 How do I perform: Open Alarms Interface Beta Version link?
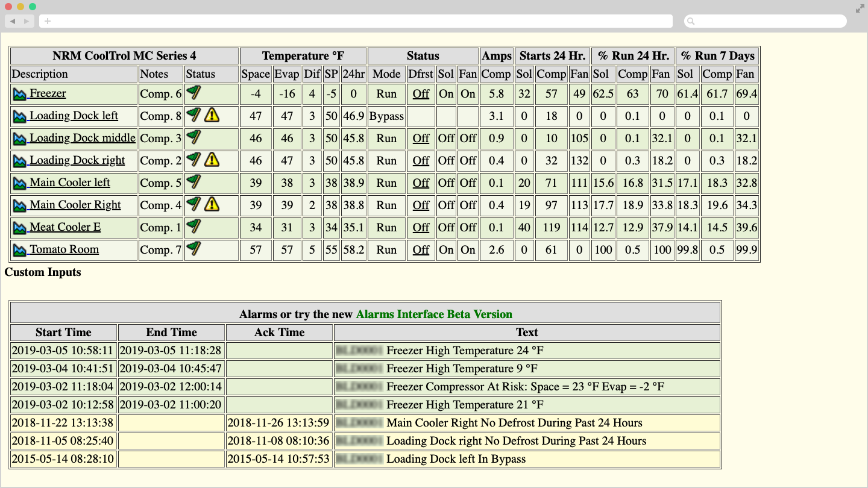[434, 314]
